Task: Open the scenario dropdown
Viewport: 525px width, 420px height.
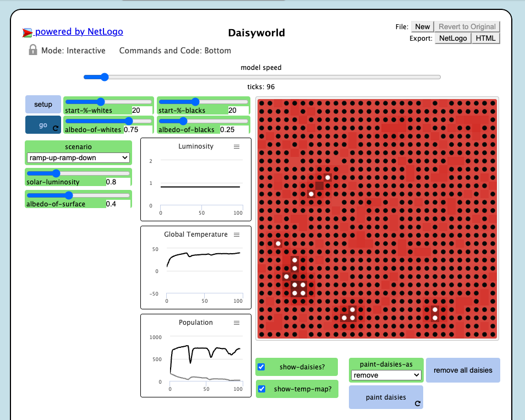Action: pyautogui.click(x=78, y=158)
